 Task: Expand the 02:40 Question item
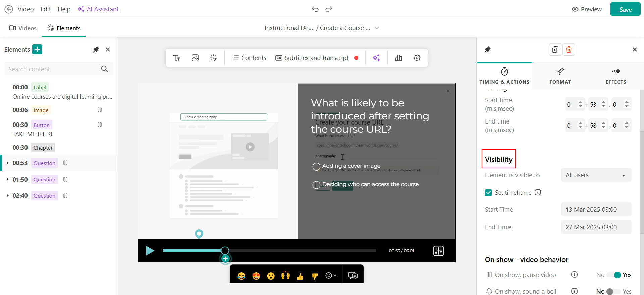pyautogui.click(x=7, y=196)
